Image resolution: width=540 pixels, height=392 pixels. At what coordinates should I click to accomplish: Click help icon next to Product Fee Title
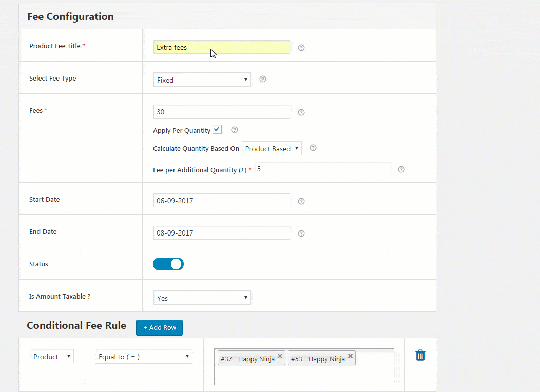point(301,48)
